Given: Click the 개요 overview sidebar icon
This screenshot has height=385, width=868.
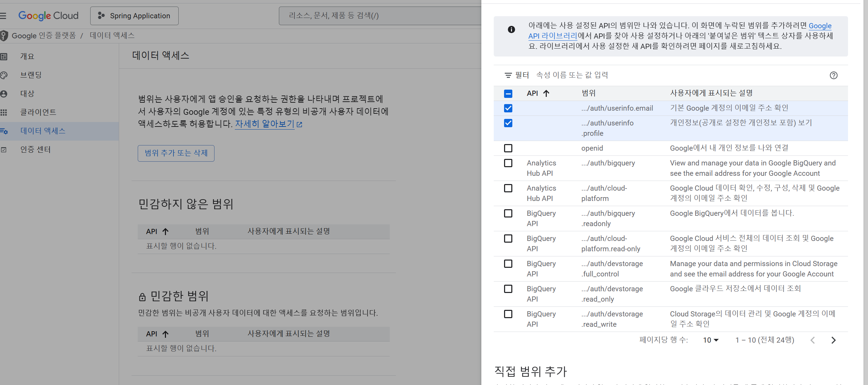Looking at the screenshot, I should click(4, 57).
